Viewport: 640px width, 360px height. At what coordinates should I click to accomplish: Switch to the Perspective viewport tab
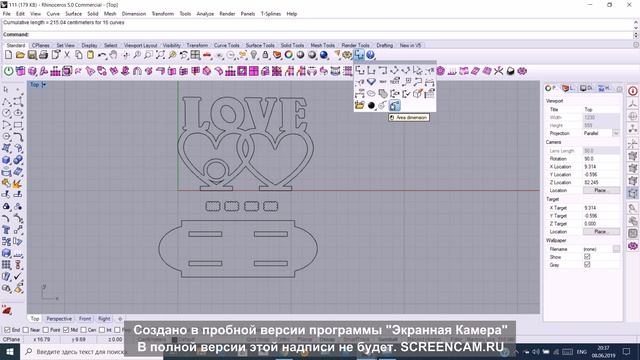click(59, 318)
